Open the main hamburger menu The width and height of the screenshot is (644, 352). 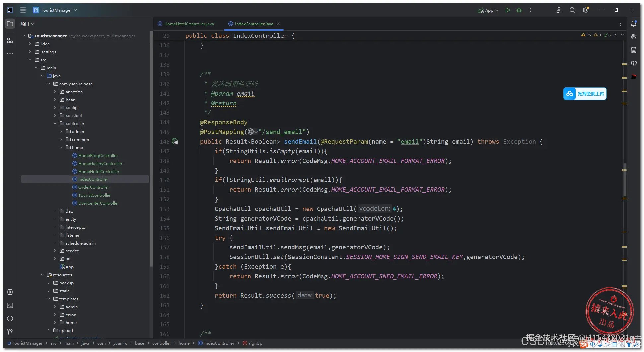[x=23, y=10]
